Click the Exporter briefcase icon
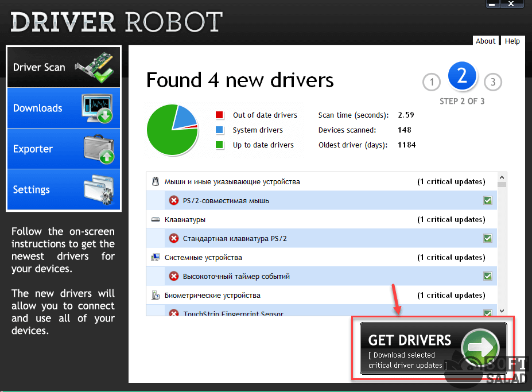The width and height of the screenshot is (532, 392). tap(98, 149)
